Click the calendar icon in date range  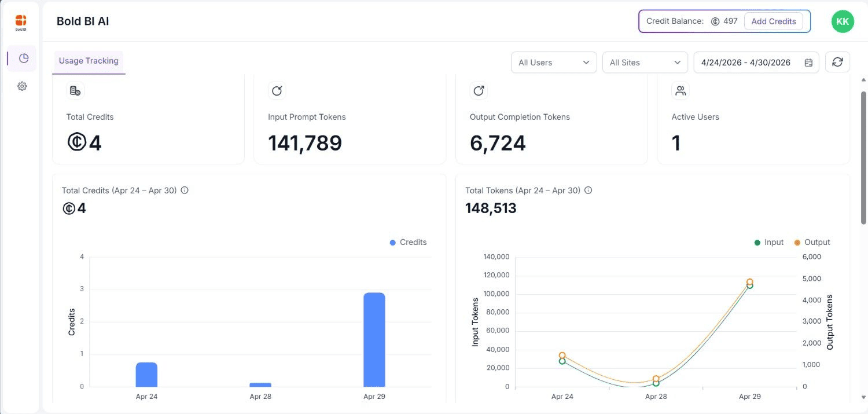pos(808,63)
